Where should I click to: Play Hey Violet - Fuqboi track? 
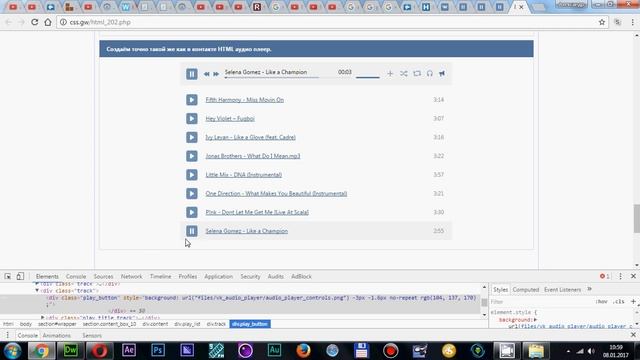[x=191, y=118]
